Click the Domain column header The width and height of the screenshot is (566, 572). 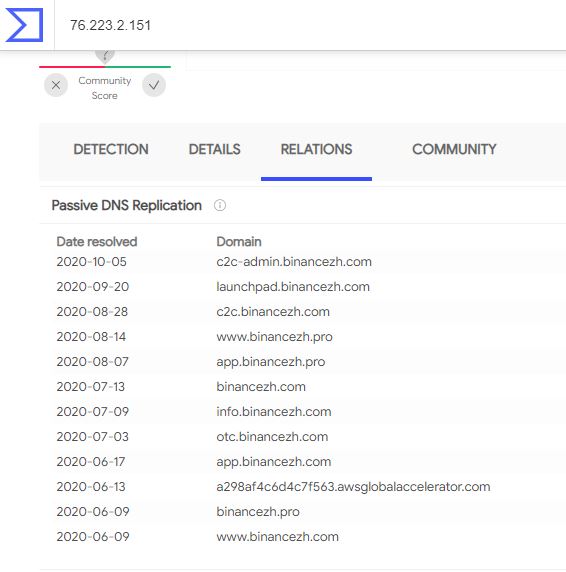[239, 241]
